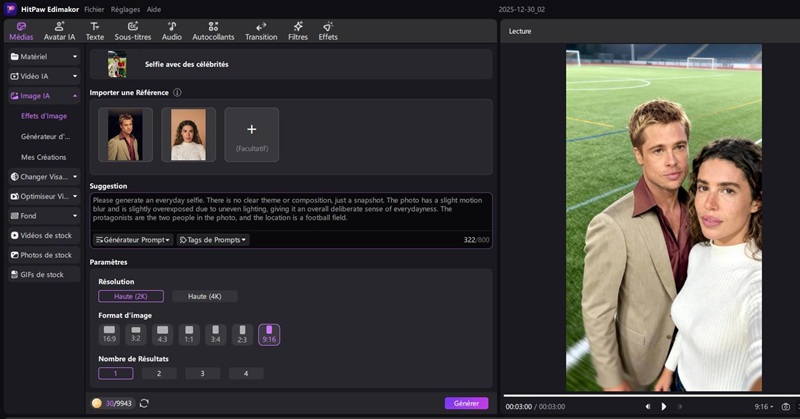This screenshot has width=800, height=419.
Task: Open the Réglages menu
Action: click(125, 8)
